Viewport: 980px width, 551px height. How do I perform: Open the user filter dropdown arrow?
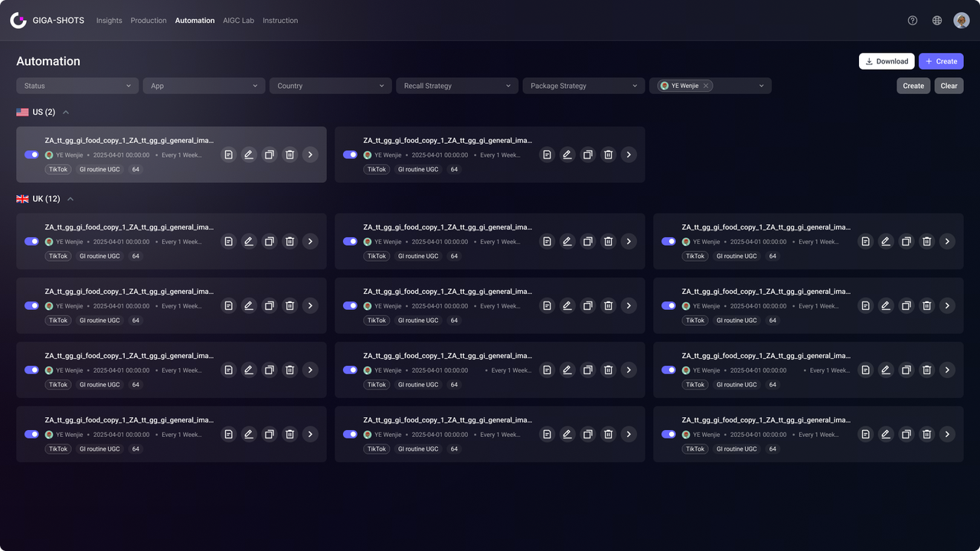pos(761,86)
